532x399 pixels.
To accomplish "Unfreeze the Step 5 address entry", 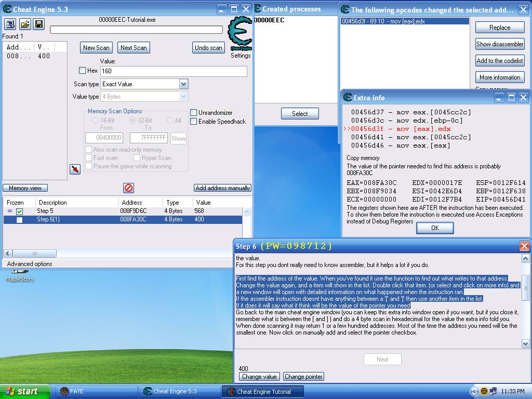I will 19,211.
